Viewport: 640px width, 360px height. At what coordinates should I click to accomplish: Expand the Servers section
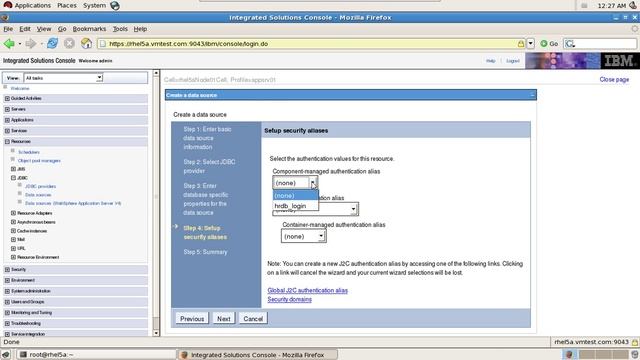7,109
